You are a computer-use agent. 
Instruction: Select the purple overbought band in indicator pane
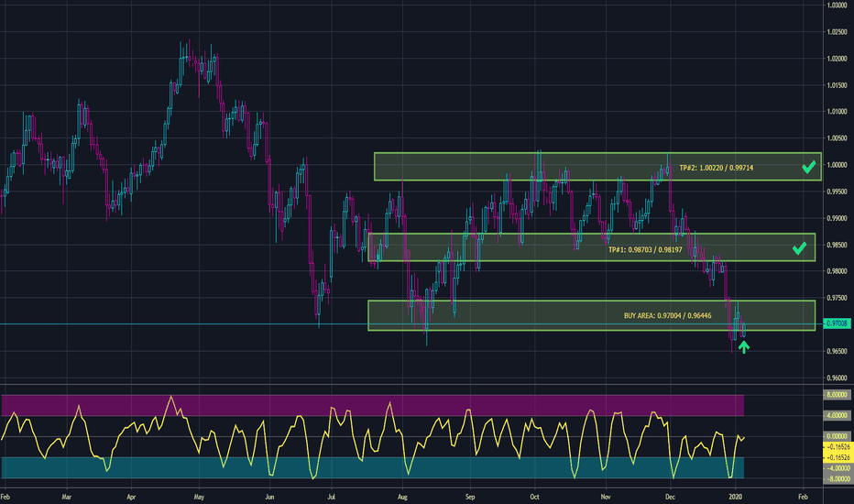[373, 405]
